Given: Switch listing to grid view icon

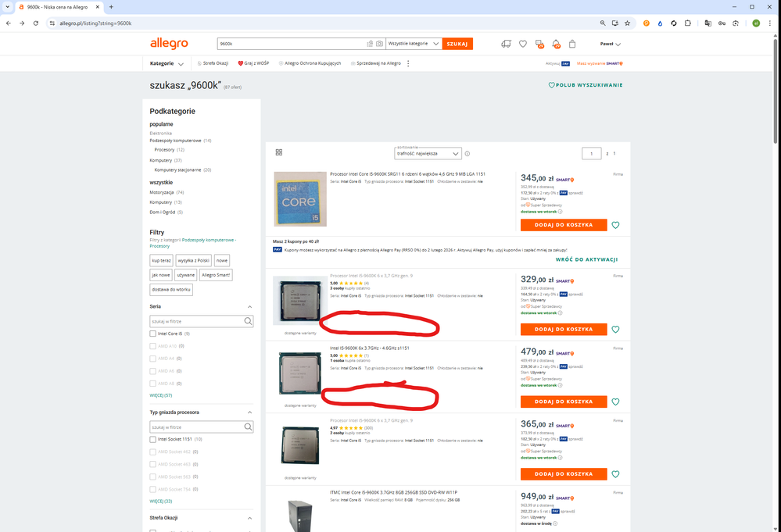Looking at the screenshot, I should 279,152.
